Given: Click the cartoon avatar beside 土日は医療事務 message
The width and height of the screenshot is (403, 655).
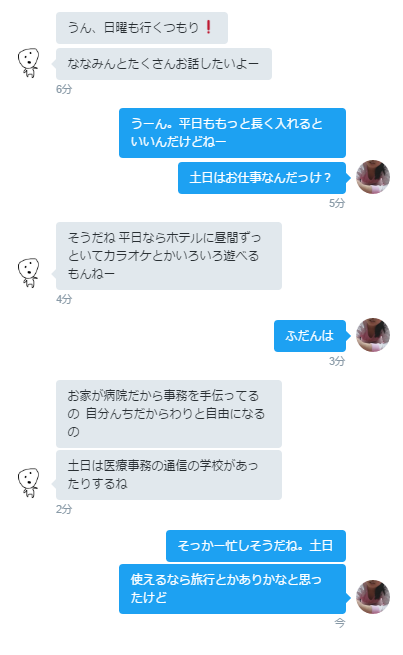Looking at the screenshot, I should (28, 483).
